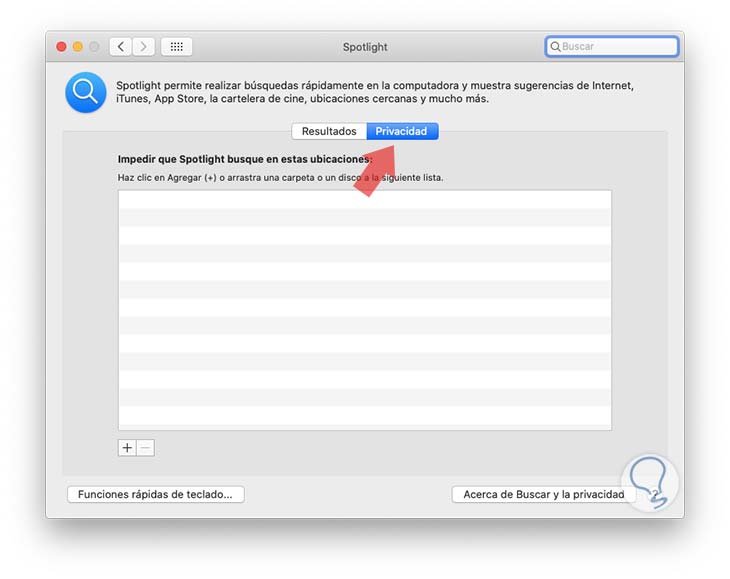
Task: Close the Spotlight window
Action: (61, 47)
